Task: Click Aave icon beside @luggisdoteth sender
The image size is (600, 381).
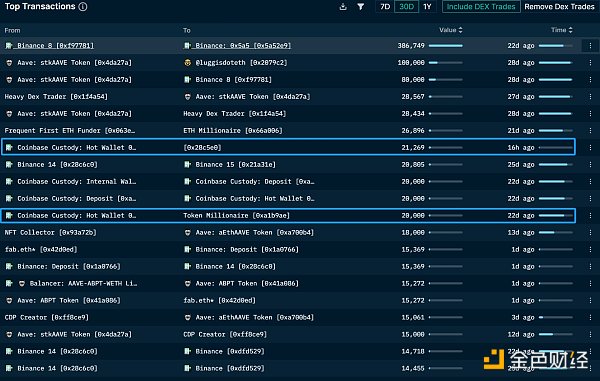Action: 9,62
